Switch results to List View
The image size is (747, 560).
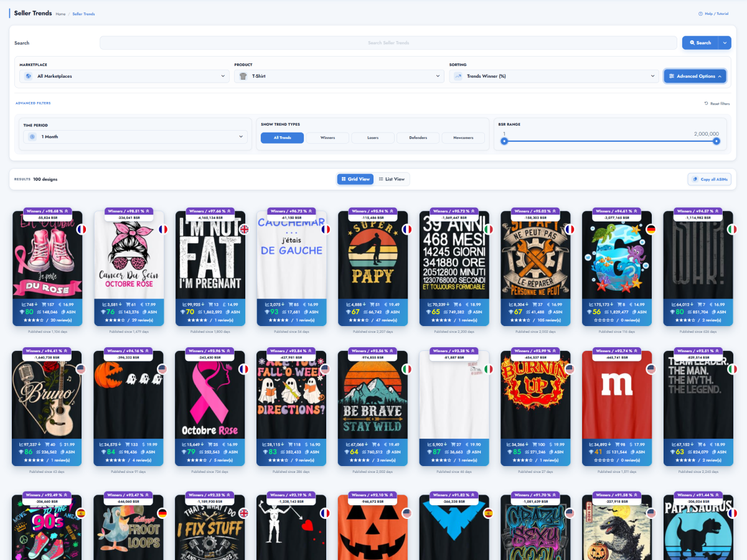click(x=391, y=179)
